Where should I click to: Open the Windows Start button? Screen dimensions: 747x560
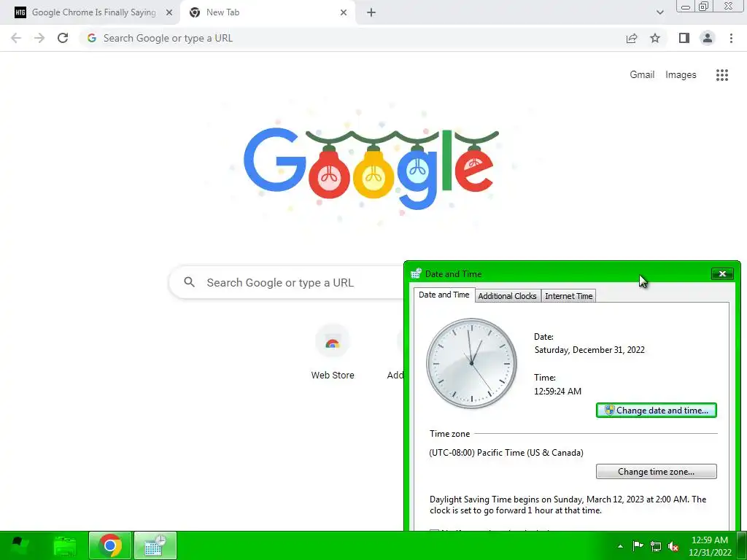19,545
